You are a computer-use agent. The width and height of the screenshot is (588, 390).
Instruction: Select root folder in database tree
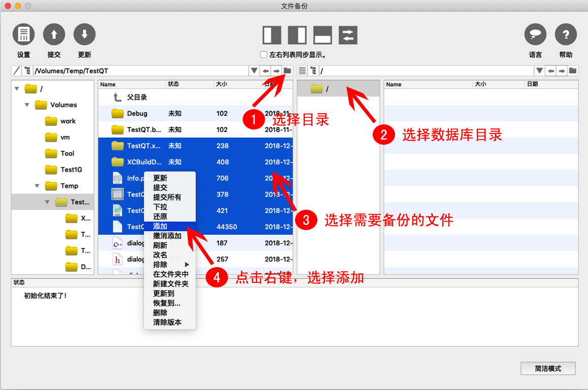click(338, 89)
